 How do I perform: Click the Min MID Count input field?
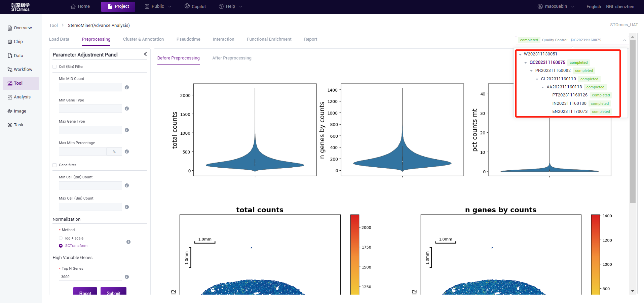90,87
